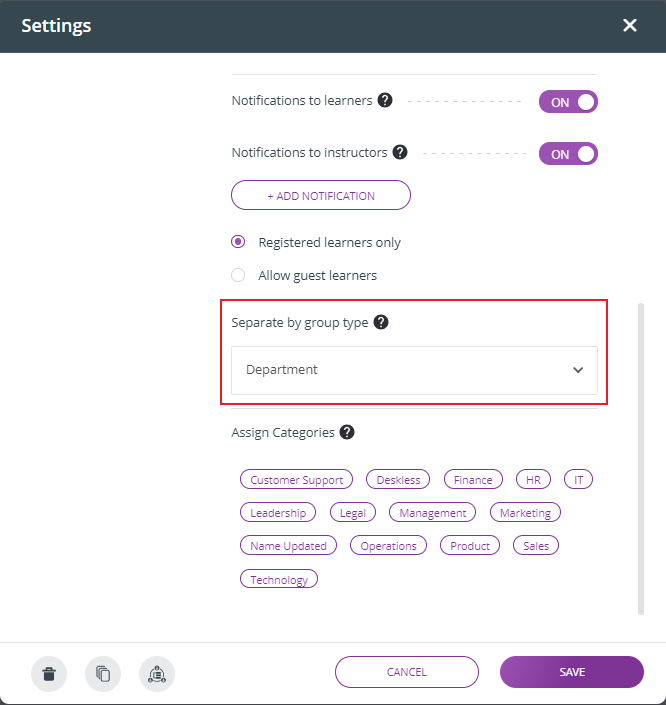Close the Settings dialog

tap(630, 25)
